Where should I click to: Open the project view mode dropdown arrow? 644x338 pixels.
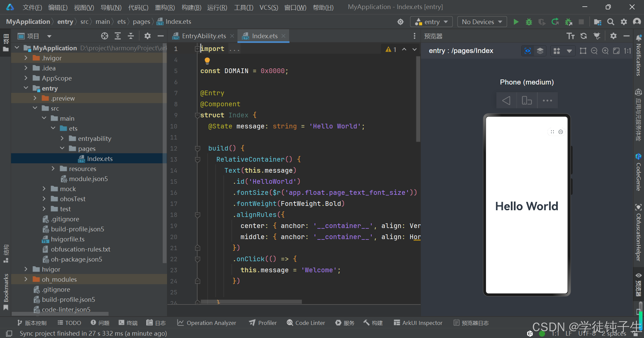coord(49,36)
